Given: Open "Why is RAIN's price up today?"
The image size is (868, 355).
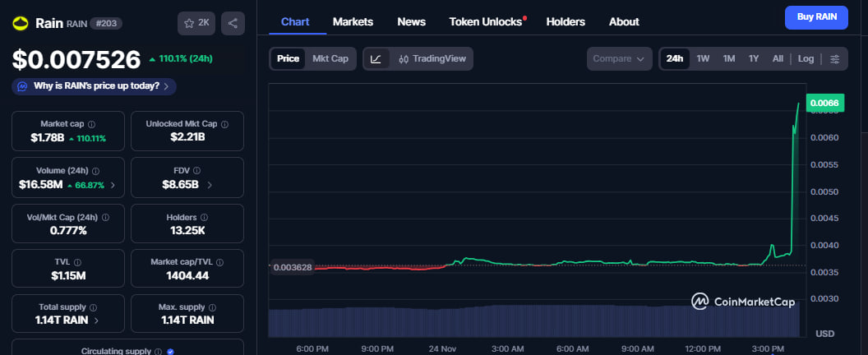Looking at the screenshot, I should [94, 85].
